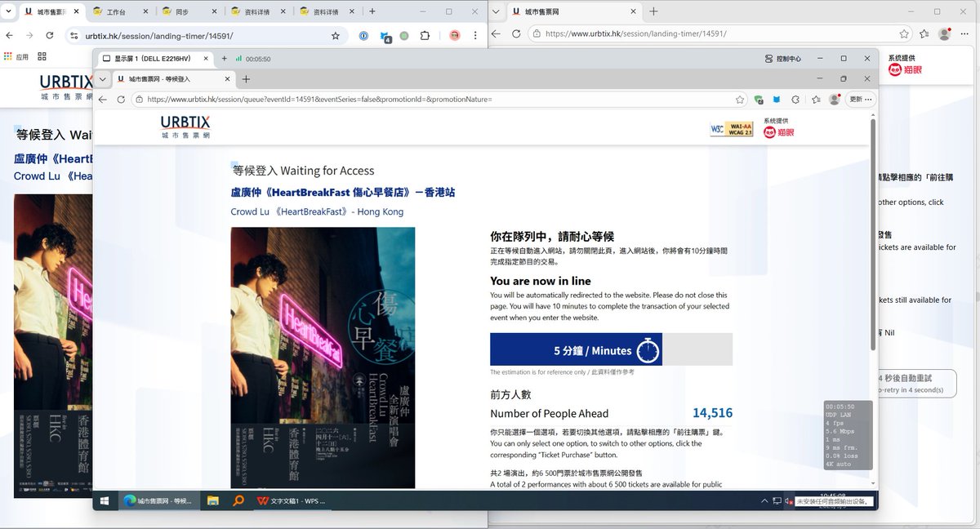
Task: Open Chrome profile avatar
Action: coord(455,36)
